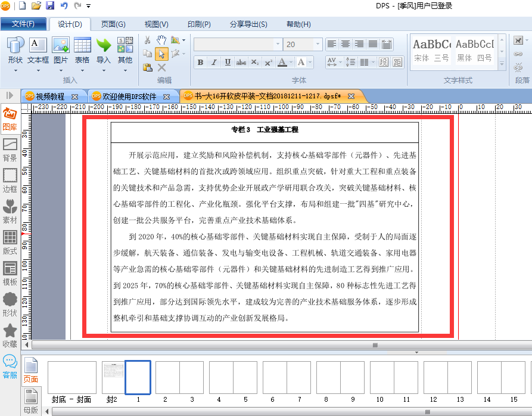The image size is (532, 416).
Task: Open the 页面(G) ribbon tab
Action: [113, 24]
